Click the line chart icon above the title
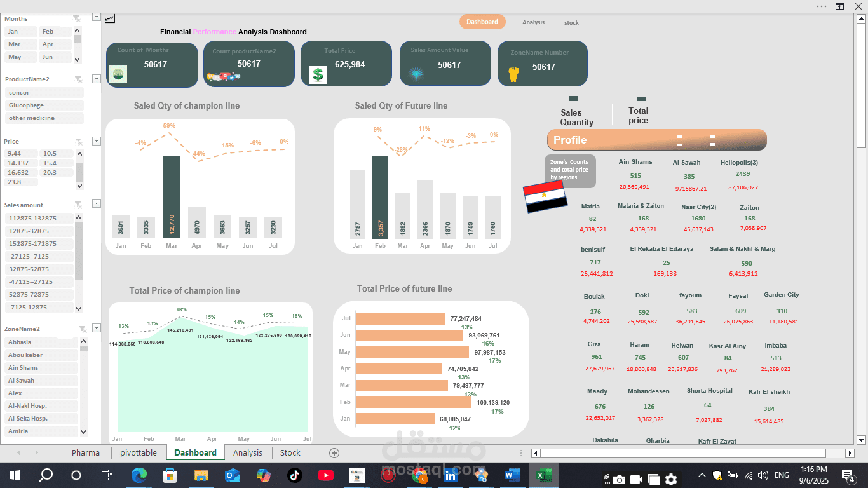Image resolution: width=868 pixels, height=488 pixels. 110,19
